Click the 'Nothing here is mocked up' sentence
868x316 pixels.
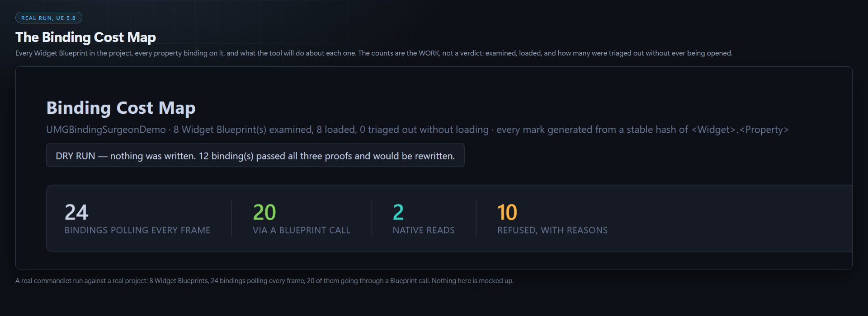coord(473,281)
